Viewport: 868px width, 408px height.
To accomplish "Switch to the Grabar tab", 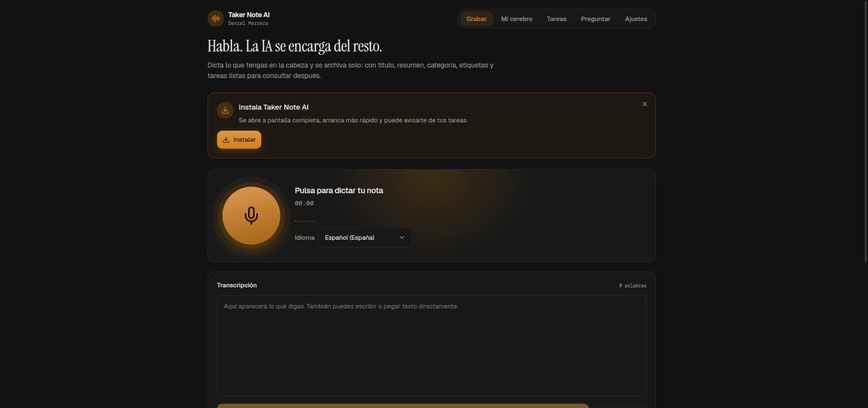I will pyautogui.click(x=476, y=19).
